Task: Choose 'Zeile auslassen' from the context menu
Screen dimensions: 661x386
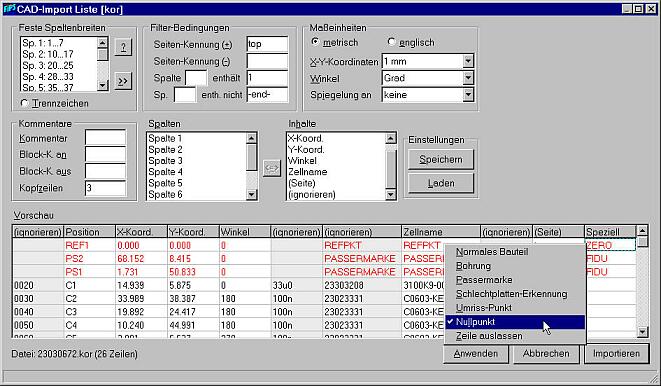Action: [515, 336]
